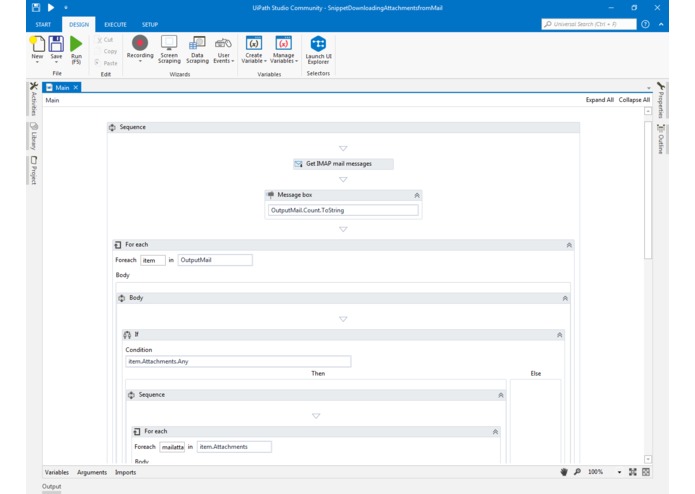
Task: Click the mailatta Foreach variable field
Action: coord(172,447)
